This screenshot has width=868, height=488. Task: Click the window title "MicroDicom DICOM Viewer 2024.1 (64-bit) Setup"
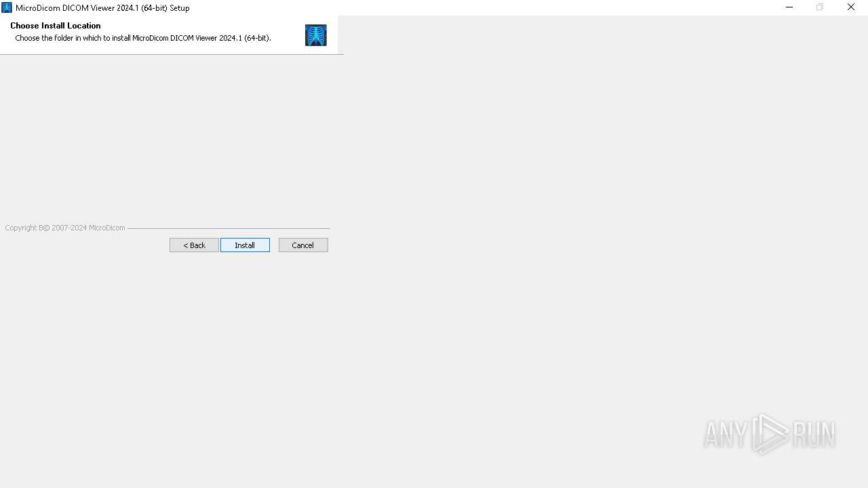click(102, 8)
